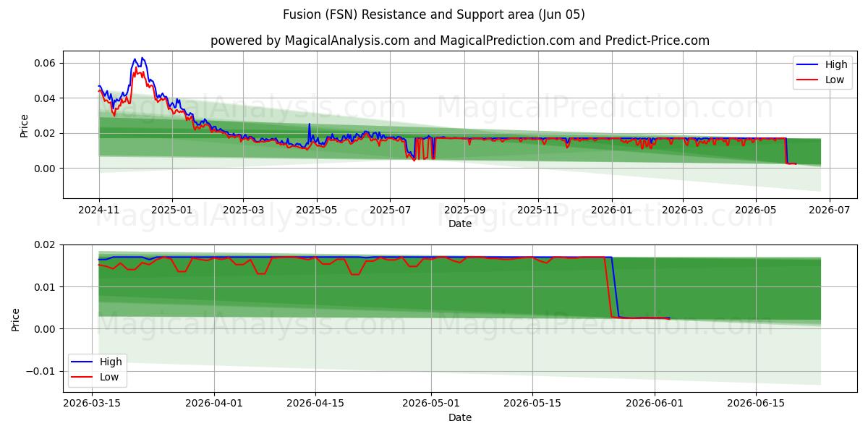Click the top chart's 'Price' y-axis label
Image resolution: width=868 pixels, height=434 pixels.
[24, 125]
